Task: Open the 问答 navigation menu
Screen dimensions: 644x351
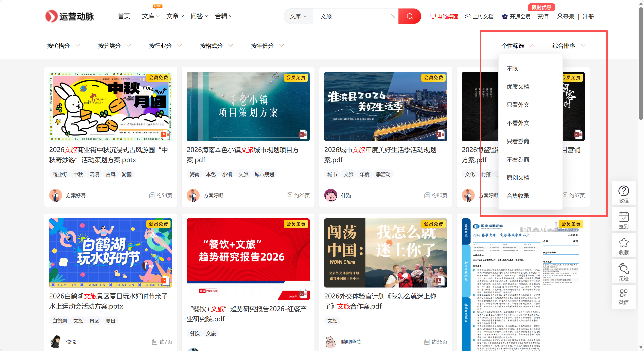Action: (x=199, y=16)
